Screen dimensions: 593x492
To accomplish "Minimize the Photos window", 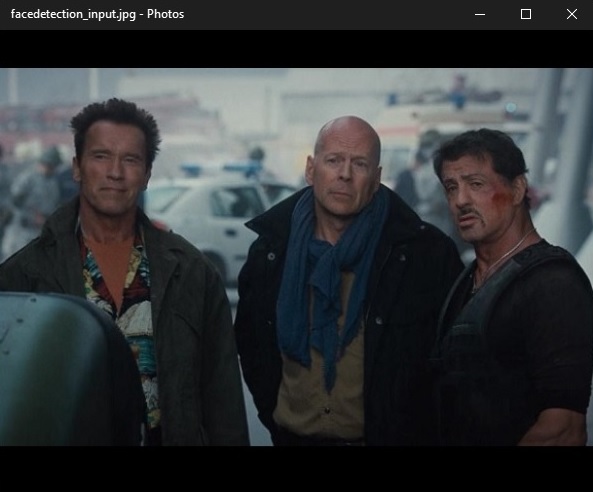I will point(480,14).
